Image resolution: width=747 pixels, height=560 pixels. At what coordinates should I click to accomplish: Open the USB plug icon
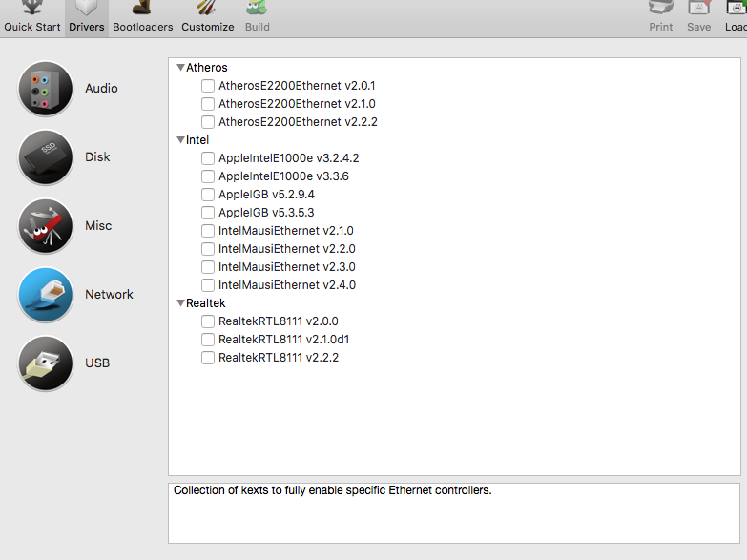(45, 363)
